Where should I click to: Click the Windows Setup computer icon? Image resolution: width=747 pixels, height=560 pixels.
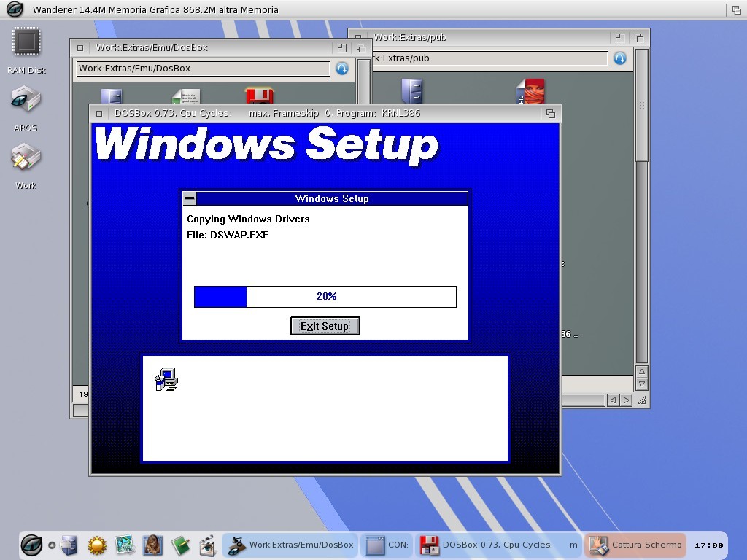(166, 379)
